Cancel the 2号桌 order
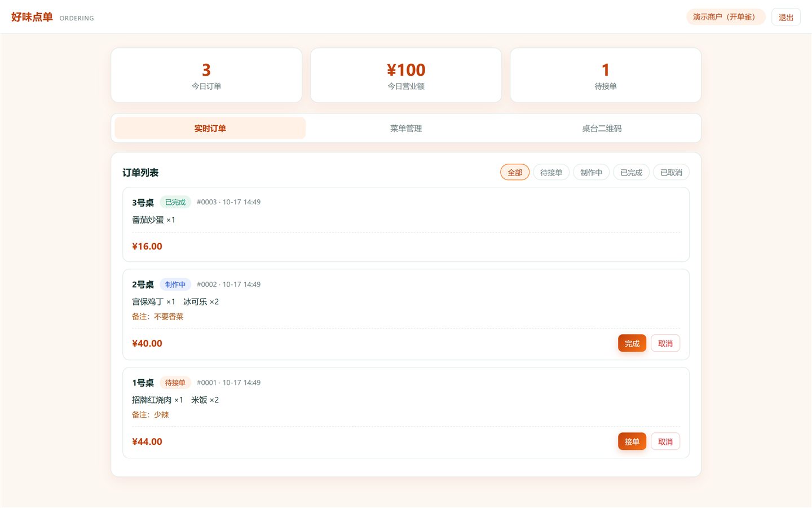The image size is (812, 508). pos(665,343)
